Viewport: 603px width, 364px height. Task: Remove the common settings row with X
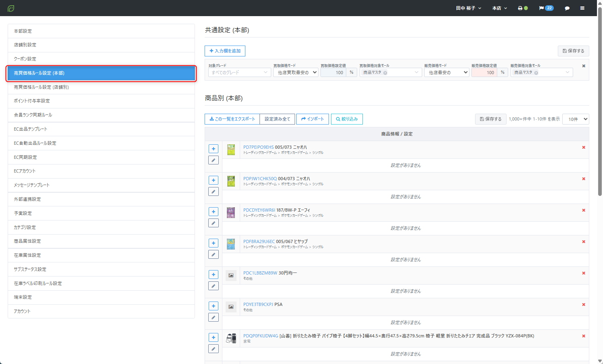pyautogui.click(x=583, y=66)
